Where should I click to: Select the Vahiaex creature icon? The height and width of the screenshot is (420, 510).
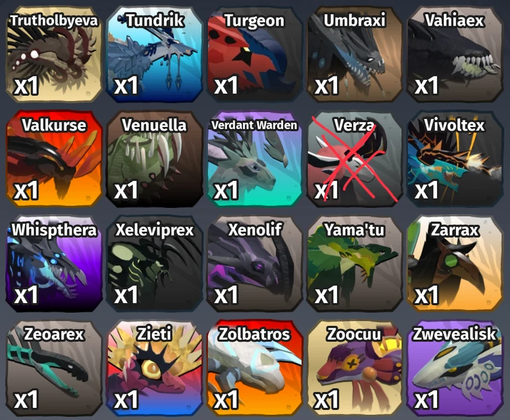[x=455, y=54]
